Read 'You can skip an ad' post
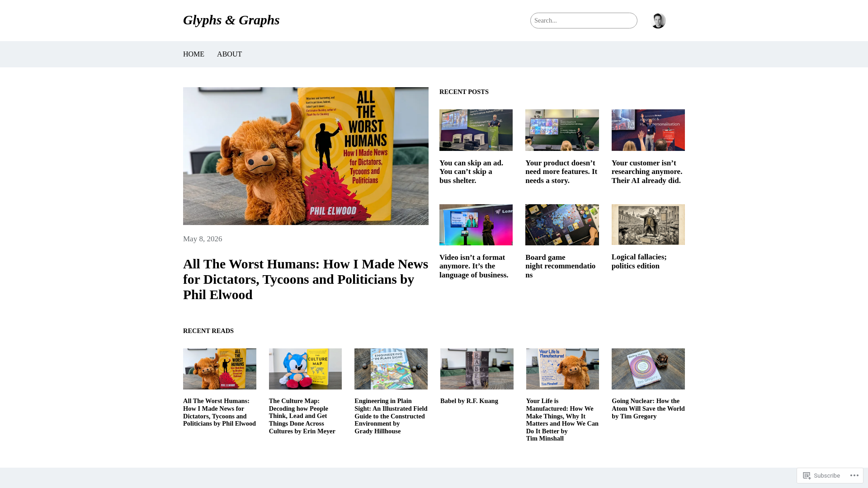Screen dimensions: 868x488 (471, 172)
